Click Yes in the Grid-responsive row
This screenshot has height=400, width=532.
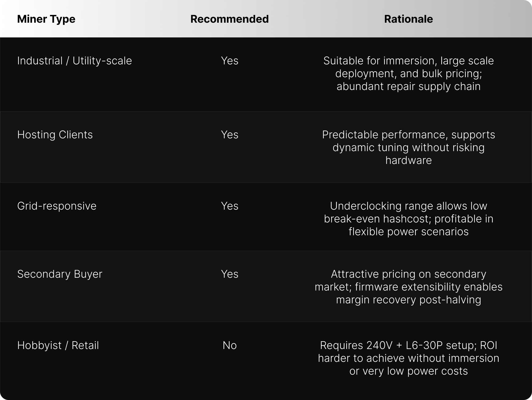[x=230, y=206]
